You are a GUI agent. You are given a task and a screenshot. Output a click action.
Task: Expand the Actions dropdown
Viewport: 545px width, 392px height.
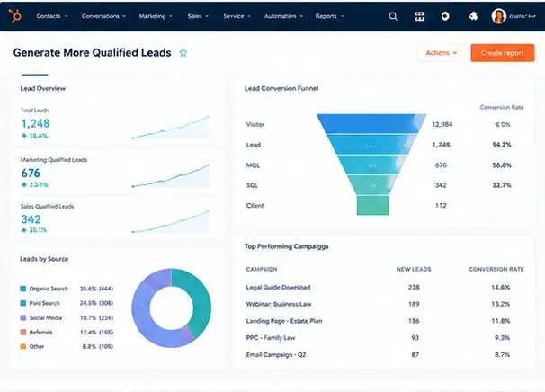(441, 53)
